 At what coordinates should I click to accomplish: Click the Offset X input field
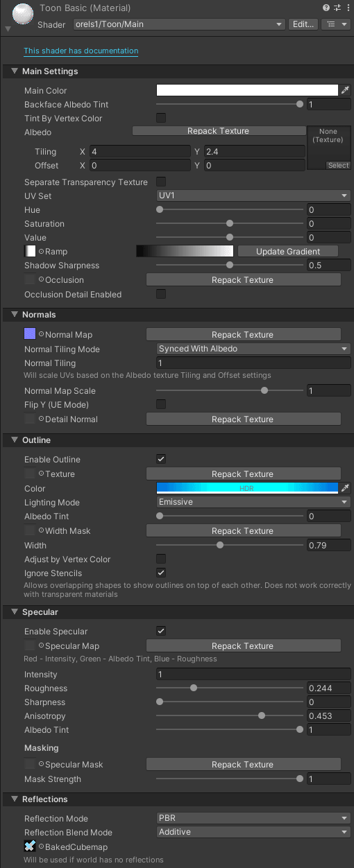click(140, 166)
